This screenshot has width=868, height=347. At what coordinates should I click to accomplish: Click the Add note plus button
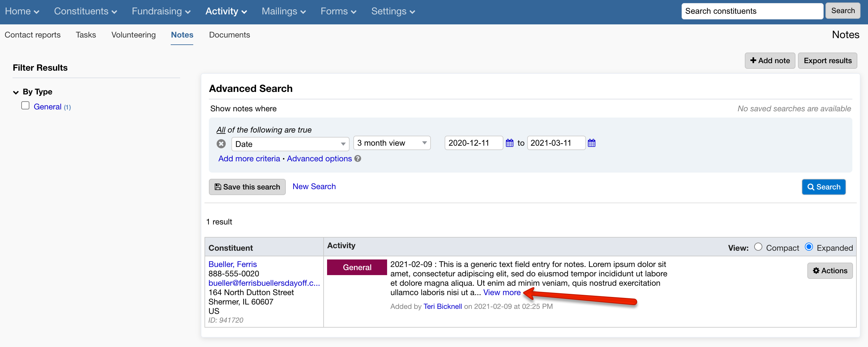click(770, 61)
